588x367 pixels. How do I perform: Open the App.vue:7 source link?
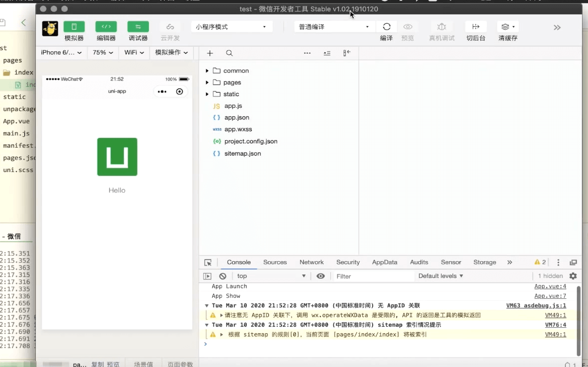coord(550,296)
